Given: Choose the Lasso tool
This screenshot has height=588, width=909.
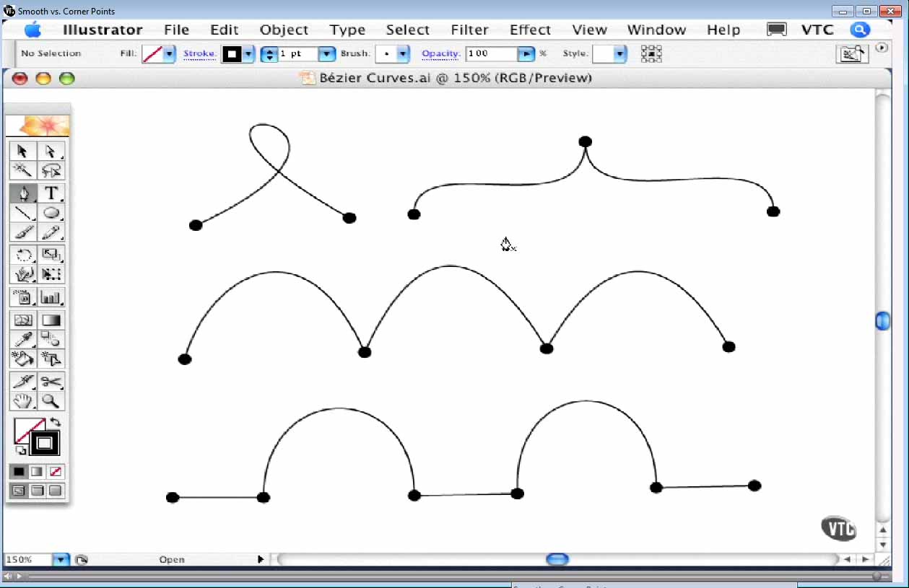Looking at the screenshot, I should coord(51,170).
